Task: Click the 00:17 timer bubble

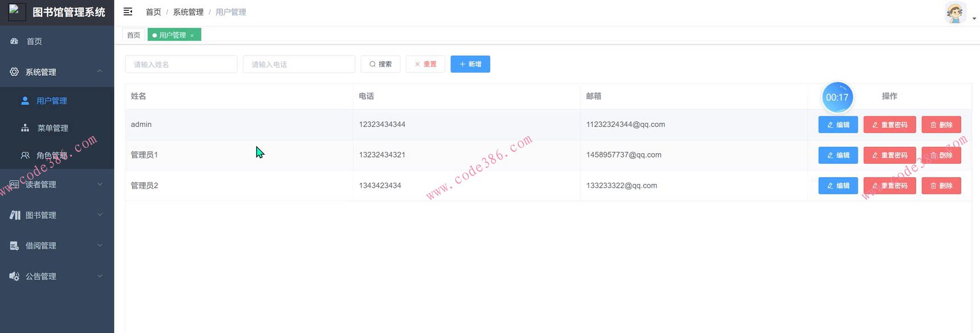Action: point(837,97)
